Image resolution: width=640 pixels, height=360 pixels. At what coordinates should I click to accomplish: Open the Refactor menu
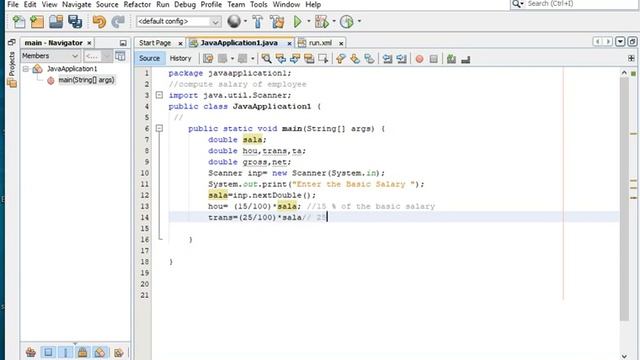pos(137,4)
